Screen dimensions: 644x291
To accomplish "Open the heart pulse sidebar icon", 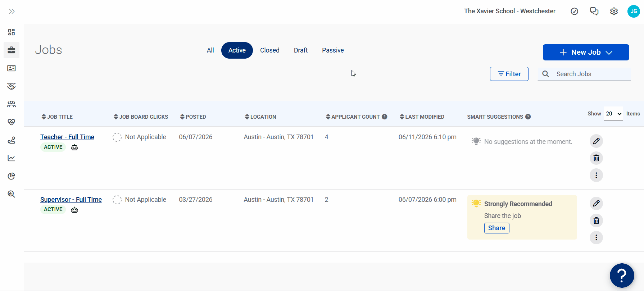I will [12, 122].
